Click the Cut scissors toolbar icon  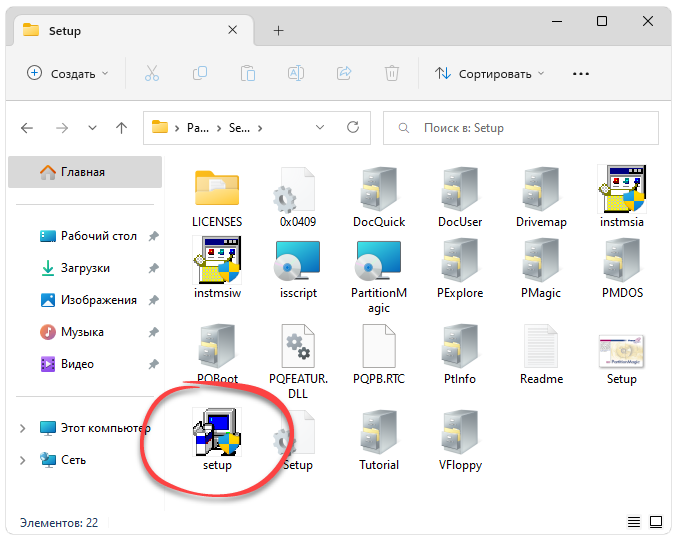(x=152, y=73)
